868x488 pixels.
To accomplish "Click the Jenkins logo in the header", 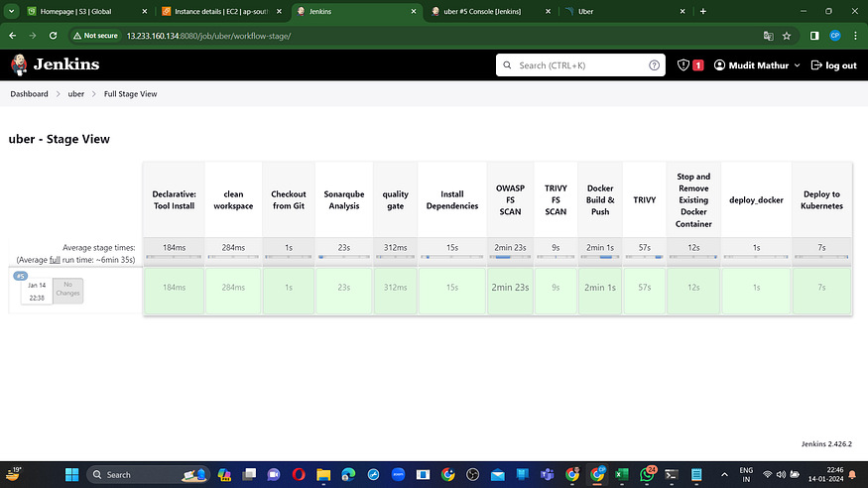I will pos(55,64).
